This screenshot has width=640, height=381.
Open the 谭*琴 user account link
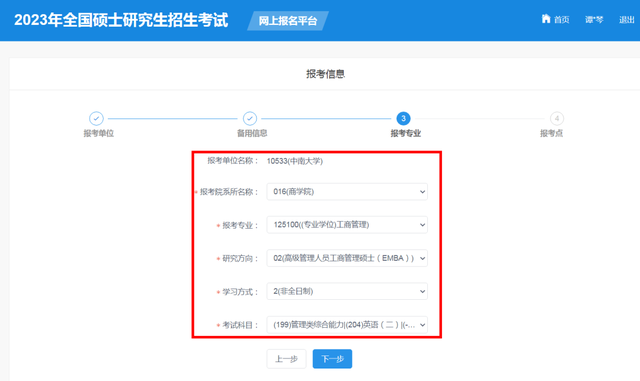tap(594, 20)
